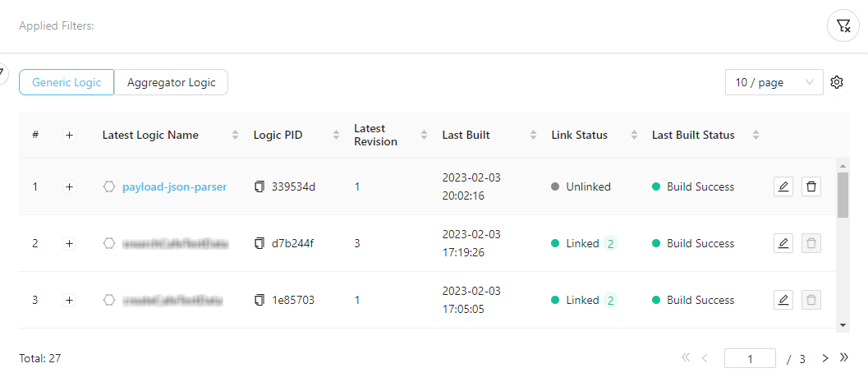Open table column settings gear icon
This screenshot has height=382, width=868.
[x=837, y=82]
